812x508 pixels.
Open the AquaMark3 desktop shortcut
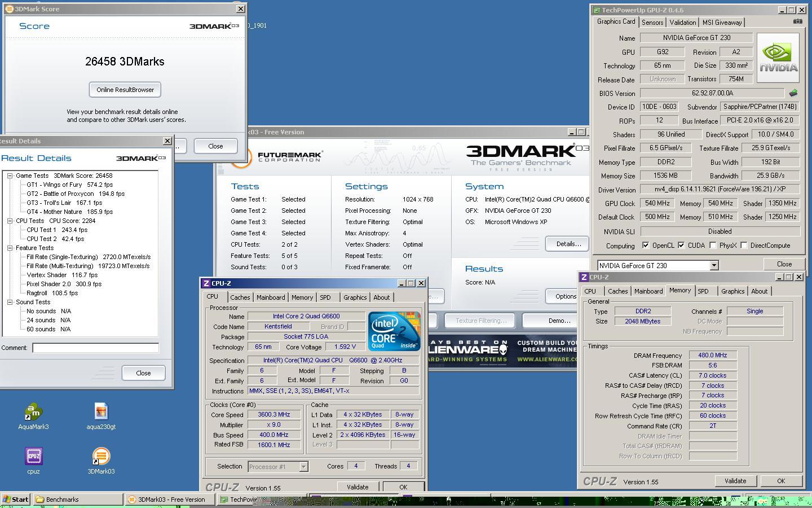pyautogui.click(x=33, y=417)
